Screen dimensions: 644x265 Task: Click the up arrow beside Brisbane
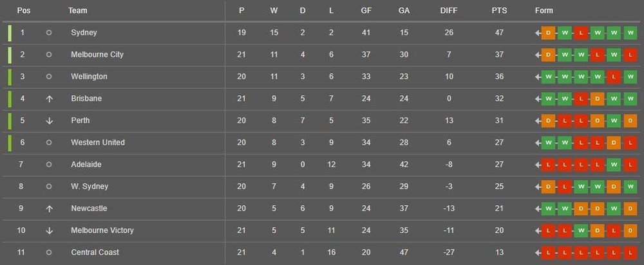coord(49,98)
